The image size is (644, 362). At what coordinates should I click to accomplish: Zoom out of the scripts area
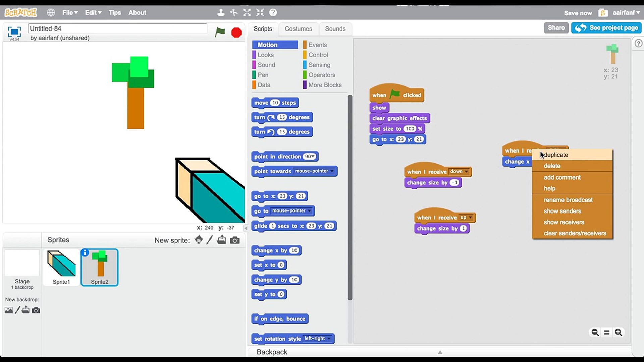pos(595,332)
